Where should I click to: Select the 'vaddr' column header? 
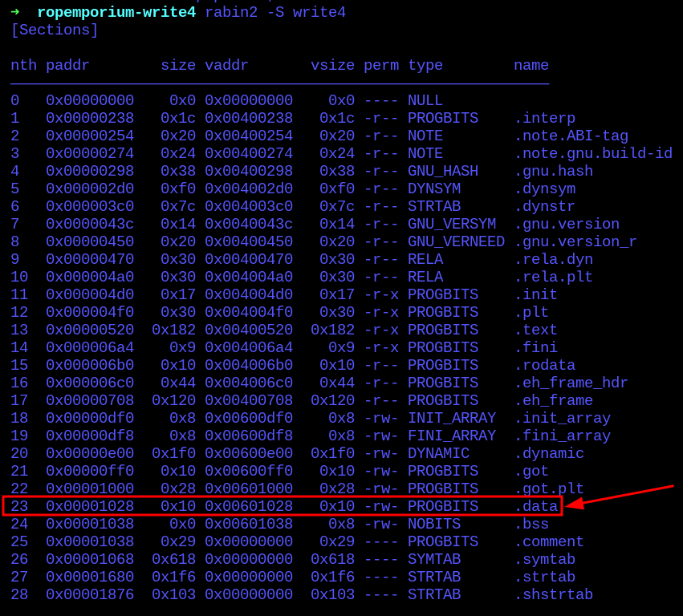226,66
